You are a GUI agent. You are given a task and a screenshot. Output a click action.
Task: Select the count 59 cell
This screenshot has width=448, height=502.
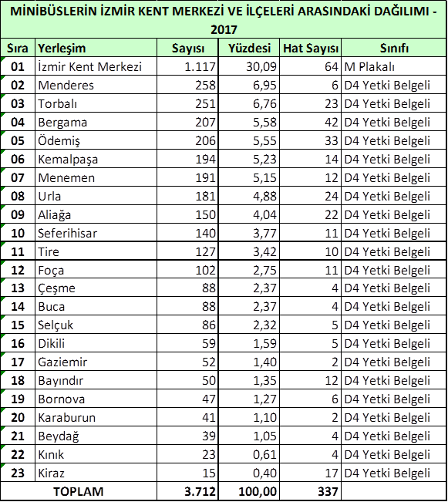tap(187, 343)
